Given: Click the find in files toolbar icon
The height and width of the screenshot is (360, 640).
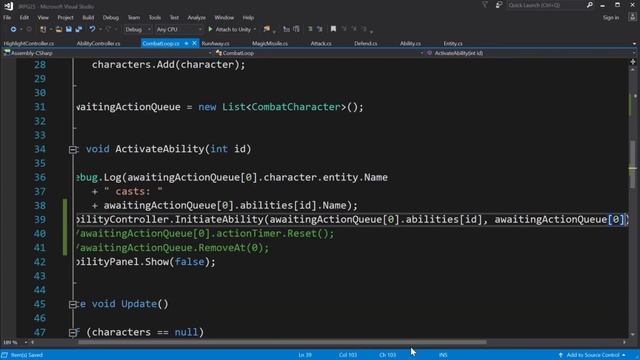Looking at the screenshot, I should point(267,29).
